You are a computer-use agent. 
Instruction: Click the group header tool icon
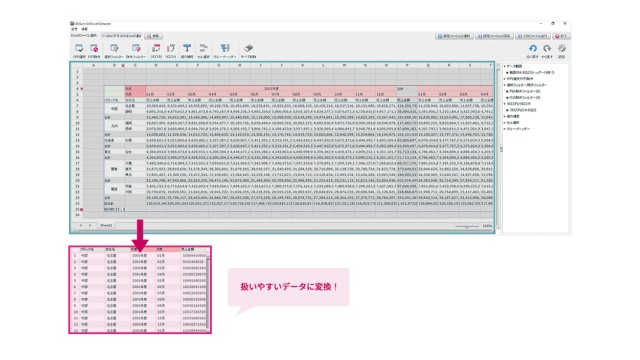pyautogui.click(x=225, y=48)
